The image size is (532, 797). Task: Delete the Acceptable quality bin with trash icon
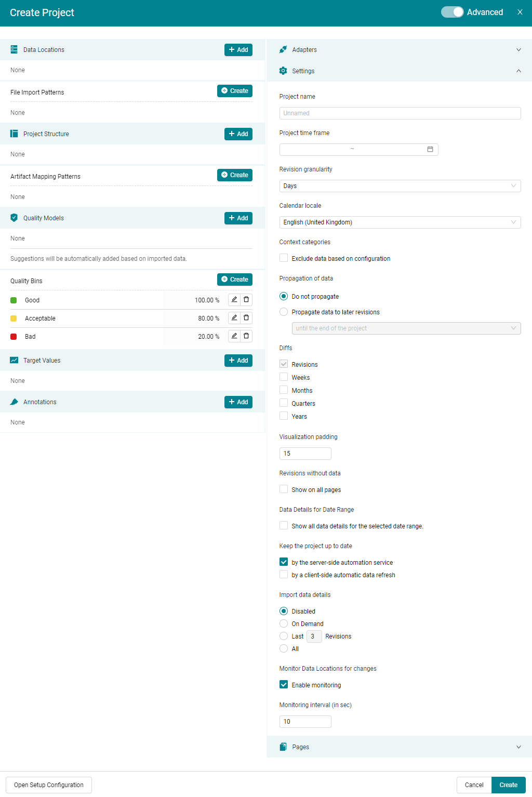point(246,318)
